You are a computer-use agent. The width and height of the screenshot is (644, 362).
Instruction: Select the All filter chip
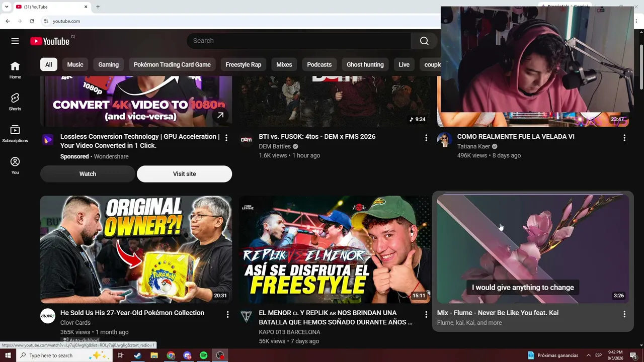(x=48, y=64)
